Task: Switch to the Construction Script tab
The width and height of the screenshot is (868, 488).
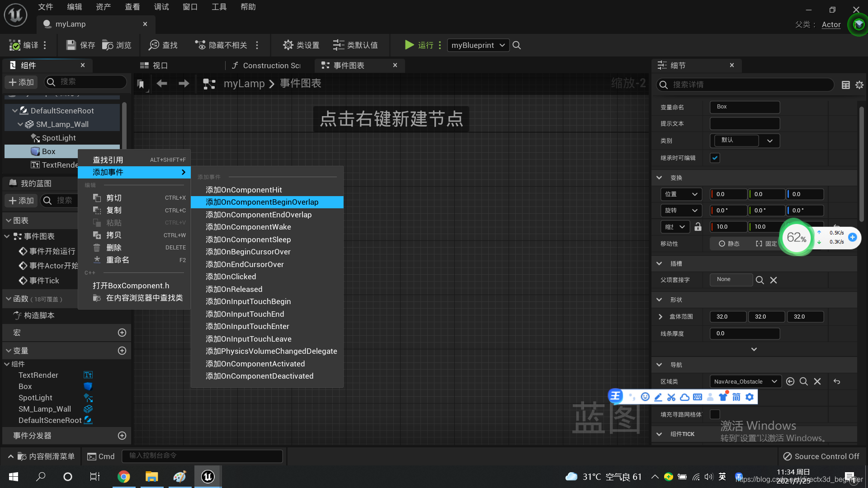Action: pos(267,66)
